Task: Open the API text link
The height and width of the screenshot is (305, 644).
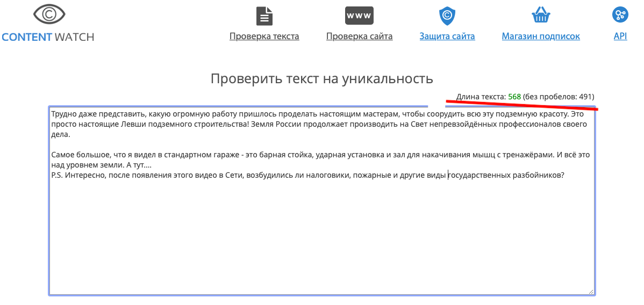Action: (x=620, y=37)
